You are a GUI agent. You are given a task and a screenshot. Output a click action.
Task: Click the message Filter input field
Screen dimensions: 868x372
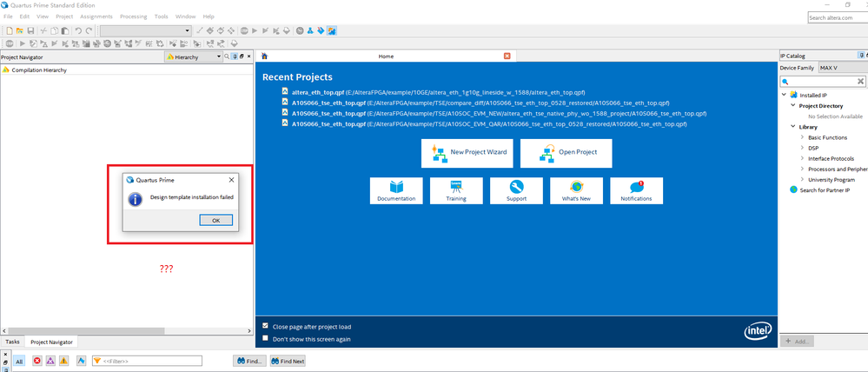(x=147, y=361)
